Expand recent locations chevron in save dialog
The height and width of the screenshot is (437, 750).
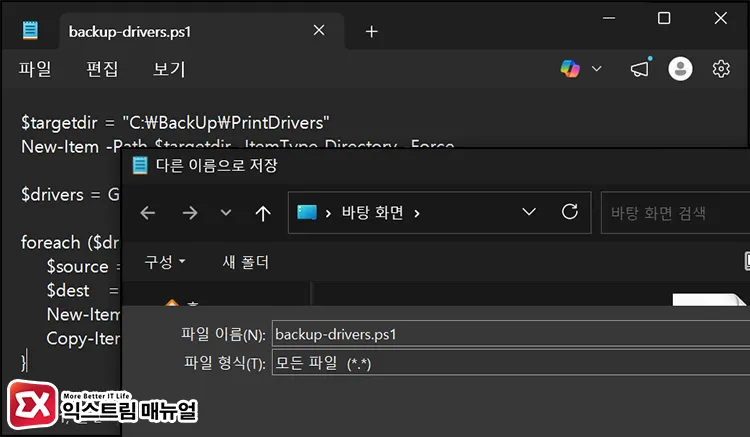[226, 213]
